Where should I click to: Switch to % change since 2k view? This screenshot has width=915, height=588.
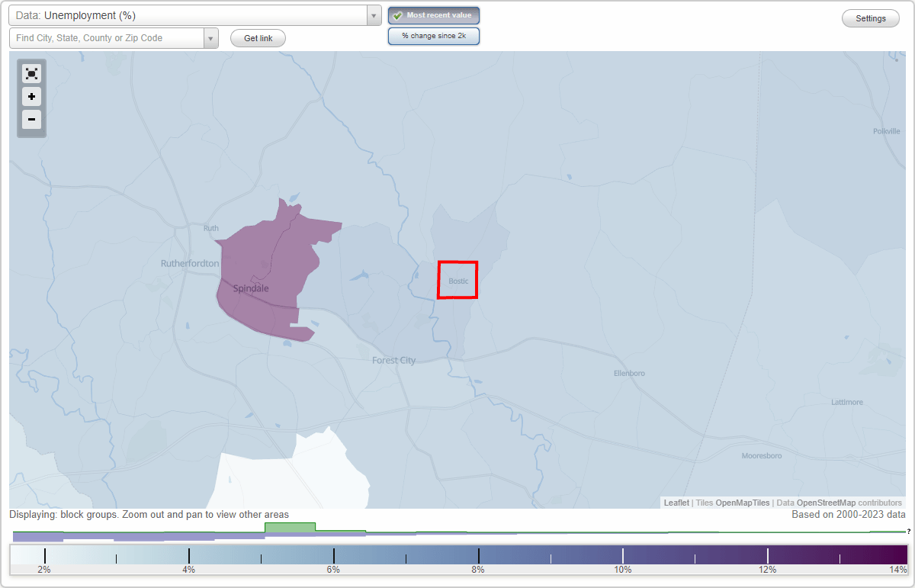tap(434, 35)
